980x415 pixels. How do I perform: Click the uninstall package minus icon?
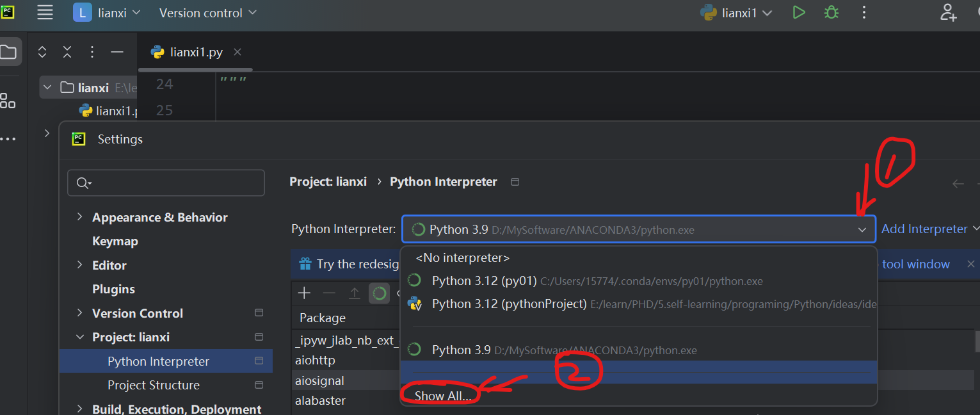pos(329,293)
